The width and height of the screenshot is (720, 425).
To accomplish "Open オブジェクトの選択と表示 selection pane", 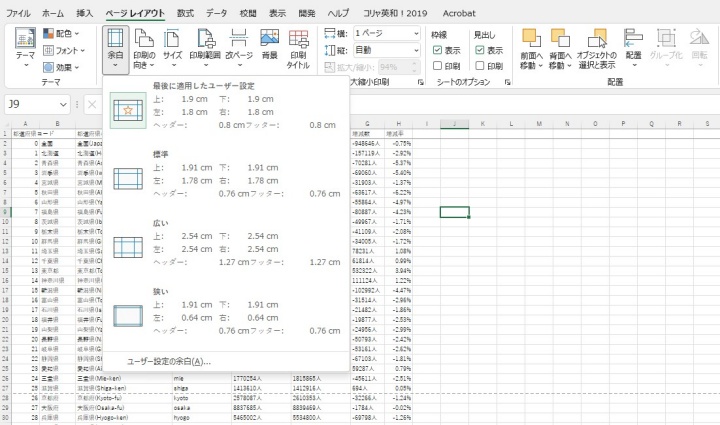I will (597, 49).
